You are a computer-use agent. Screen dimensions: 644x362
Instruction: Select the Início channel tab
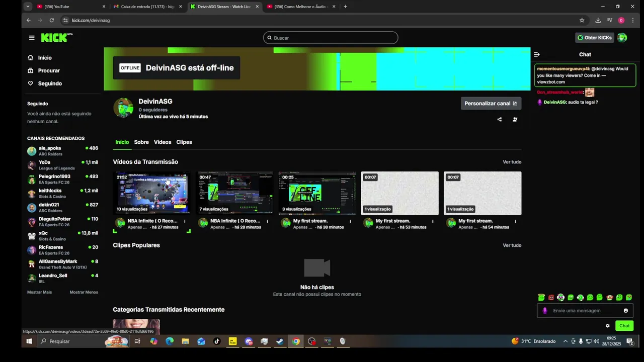(122, 142)
